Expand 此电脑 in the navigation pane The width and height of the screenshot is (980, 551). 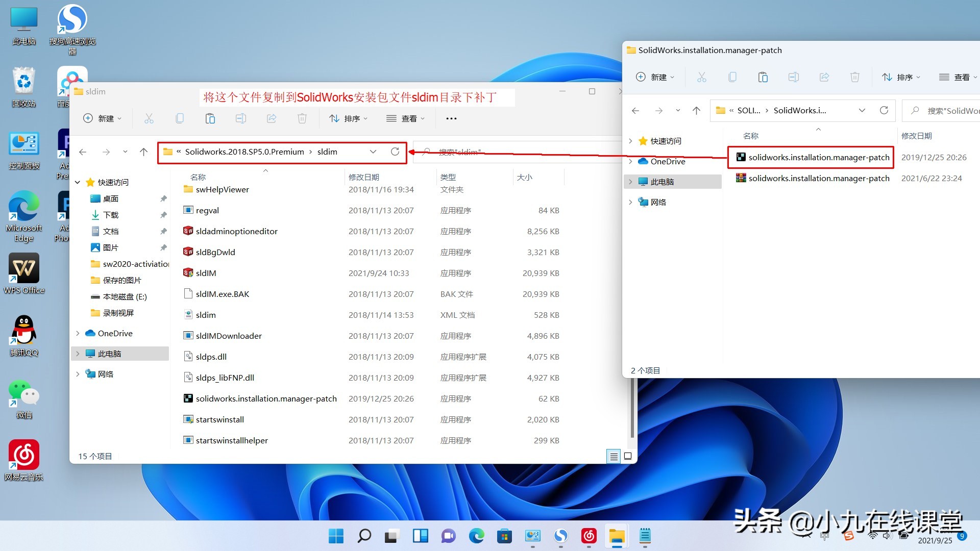coord(78,353)
